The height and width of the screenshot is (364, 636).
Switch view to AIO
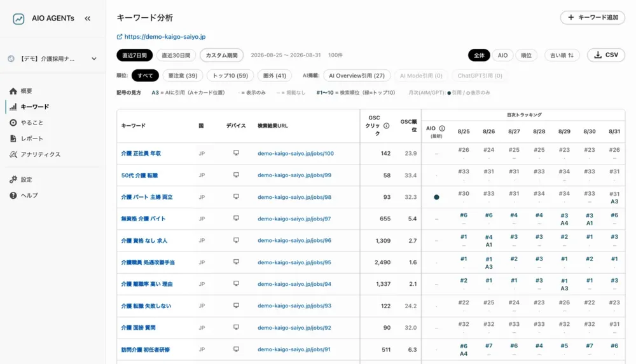[502, 55]
